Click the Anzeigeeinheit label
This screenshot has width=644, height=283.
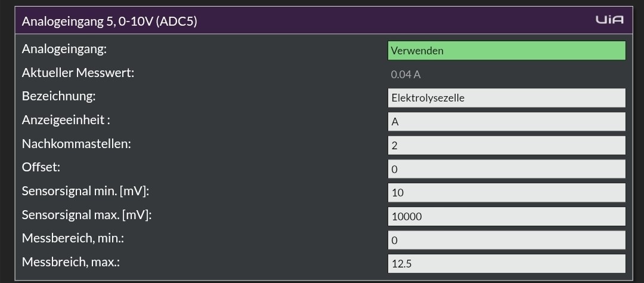point(66,120)
